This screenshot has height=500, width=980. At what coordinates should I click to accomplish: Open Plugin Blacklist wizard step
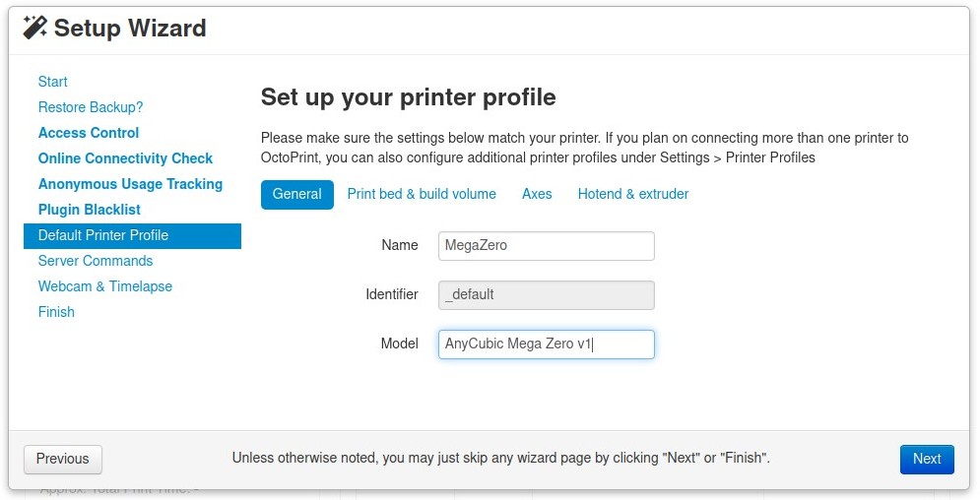(90, 210)
